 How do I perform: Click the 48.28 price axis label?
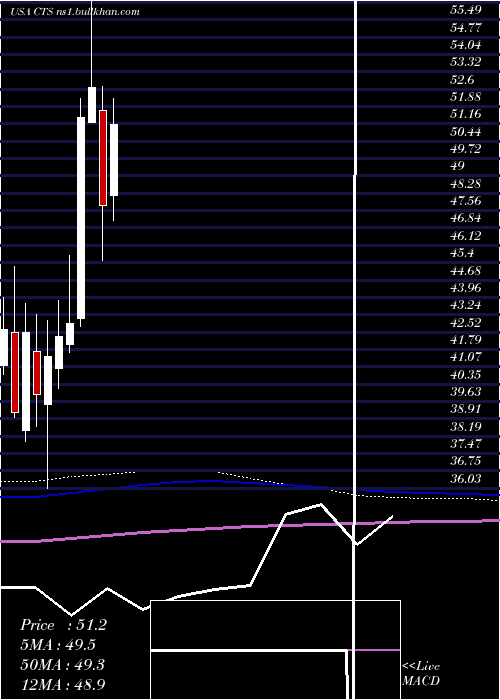click(x=465, y=184)
